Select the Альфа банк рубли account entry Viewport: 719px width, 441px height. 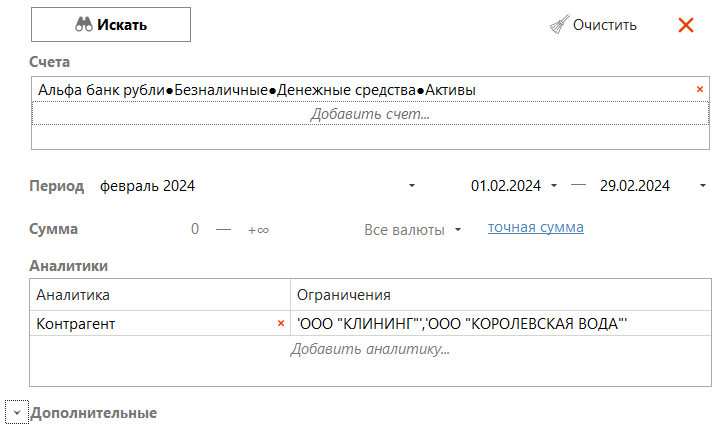point(257,90)
